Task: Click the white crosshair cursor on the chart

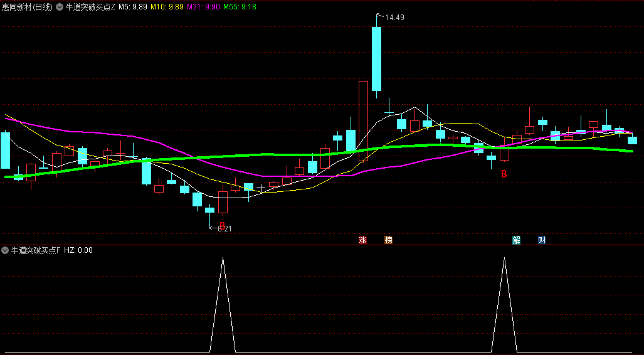Action: 260,189
